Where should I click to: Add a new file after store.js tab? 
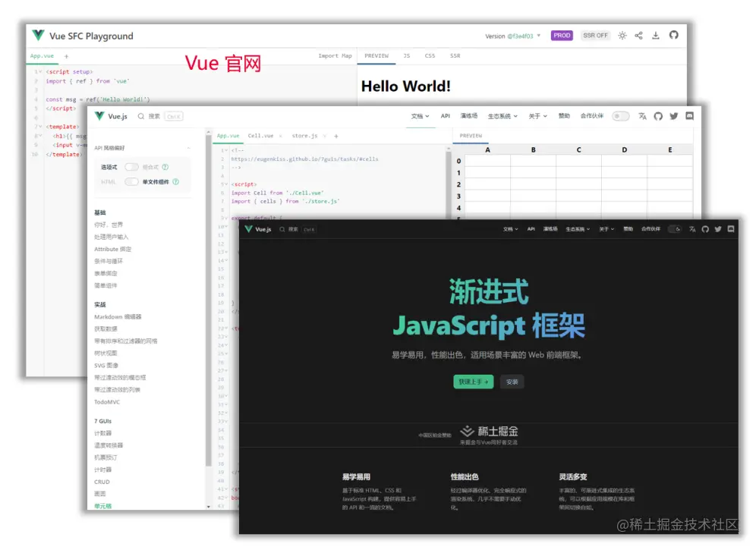click(336, 137)
